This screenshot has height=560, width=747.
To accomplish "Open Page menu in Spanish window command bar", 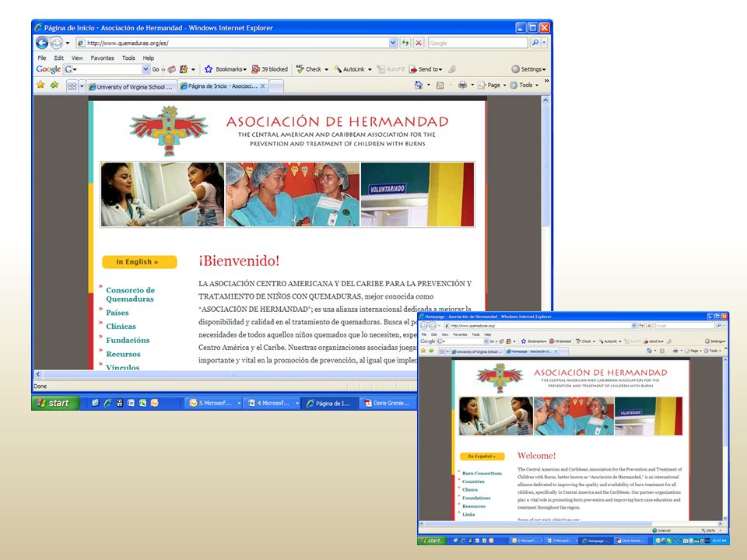I will [492, 86].
